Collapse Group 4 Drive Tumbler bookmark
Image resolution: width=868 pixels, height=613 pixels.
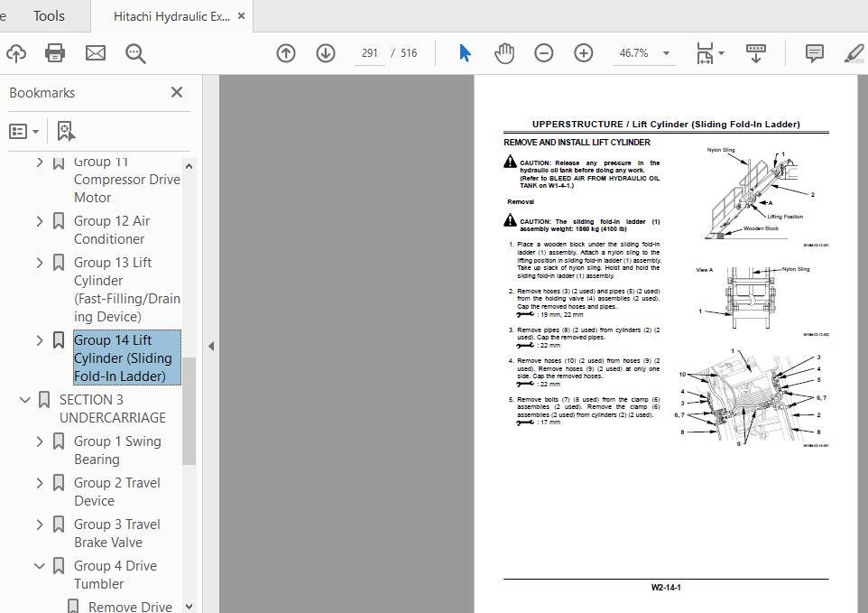(40, 566)
